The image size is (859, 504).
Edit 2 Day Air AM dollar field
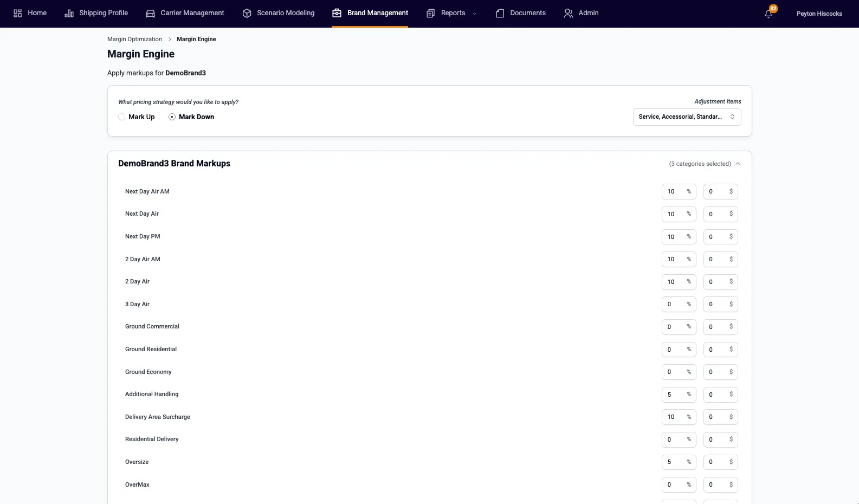pyautogui.click(x=720, y=259)
